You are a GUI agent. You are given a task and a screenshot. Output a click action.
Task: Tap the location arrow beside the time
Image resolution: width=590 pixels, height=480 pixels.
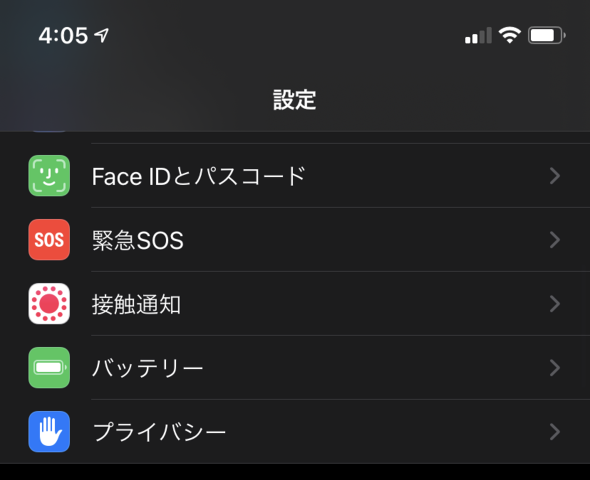[x=102, y=35]
